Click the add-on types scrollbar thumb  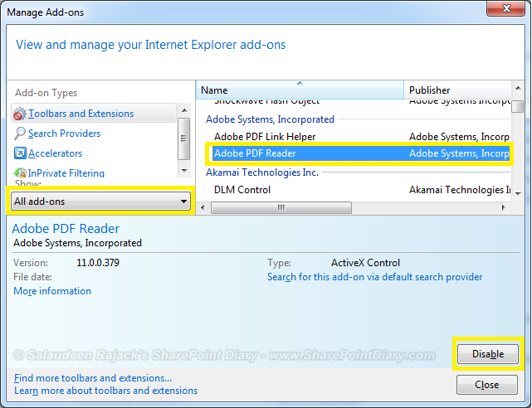(184, 138)
